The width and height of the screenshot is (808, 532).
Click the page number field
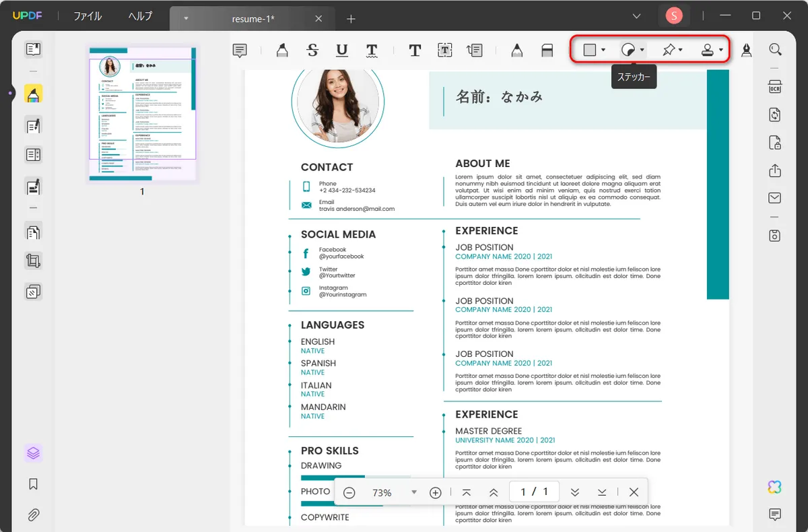534,492
